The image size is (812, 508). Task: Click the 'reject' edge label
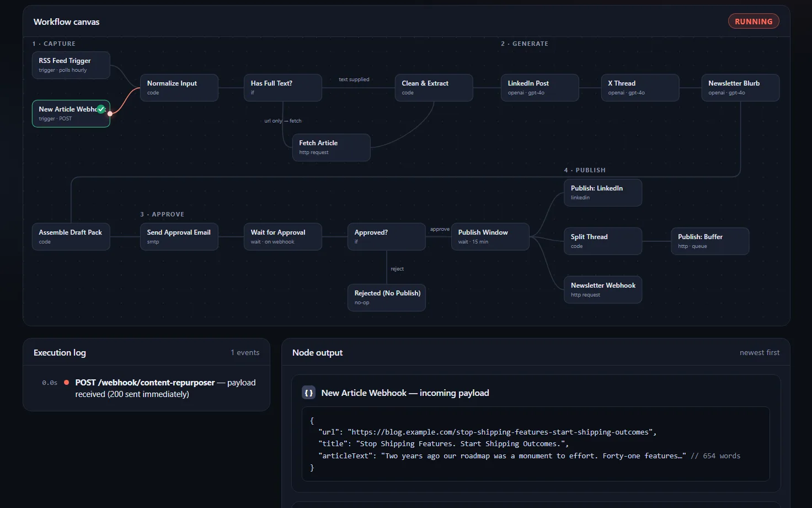click(x=397, y=269)
